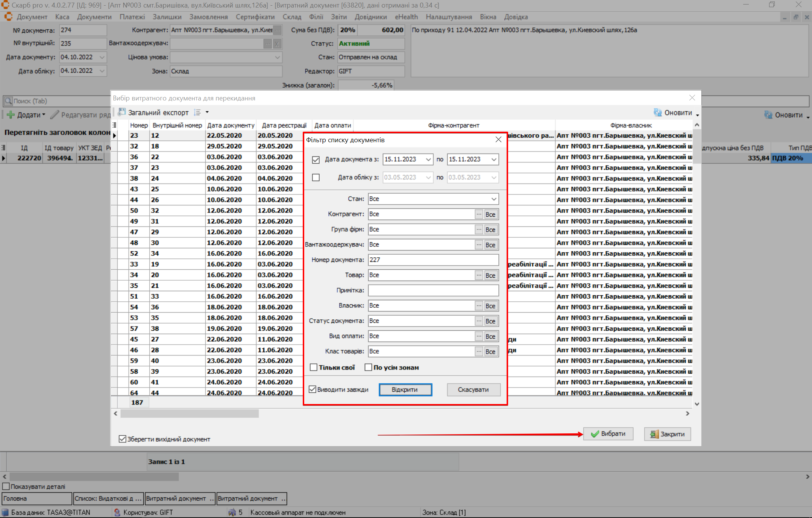
Task: Click the Товар ellipsis browse button
Action: [478, 275]
